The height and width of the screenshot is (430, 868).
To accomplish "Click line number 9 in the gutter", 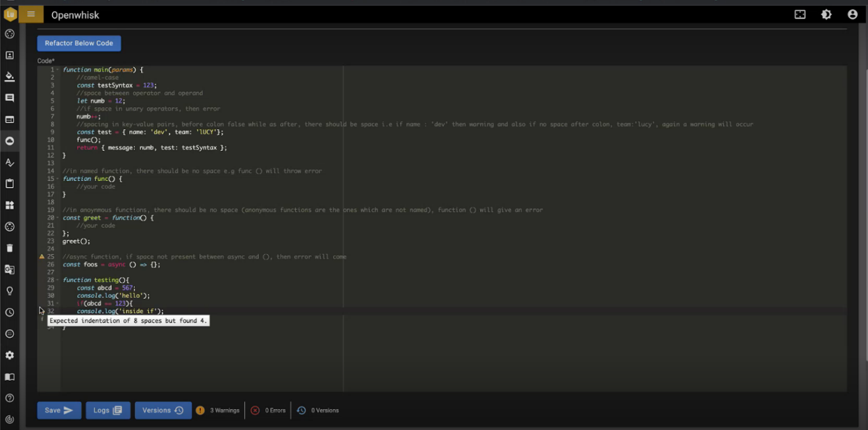I will click(x=52, y=132).
